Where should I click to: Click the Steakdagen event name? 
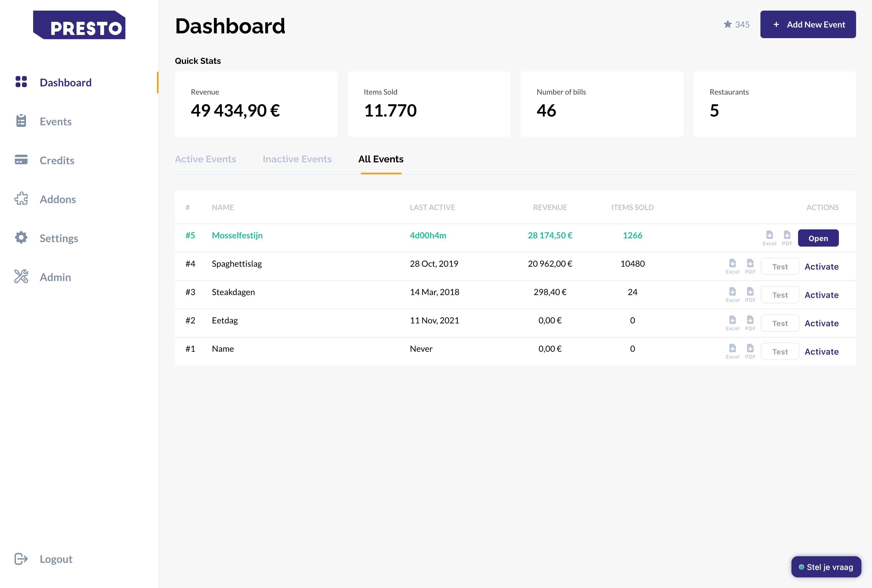(x=233, y=292)
